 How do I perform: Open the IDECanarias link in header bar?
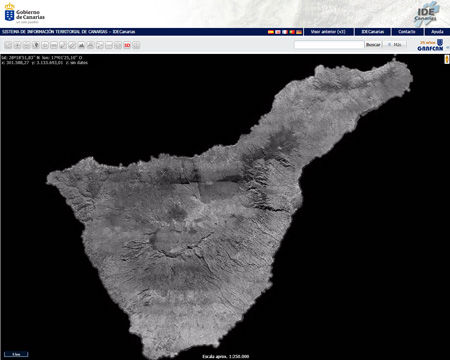[x=373, y=32]
